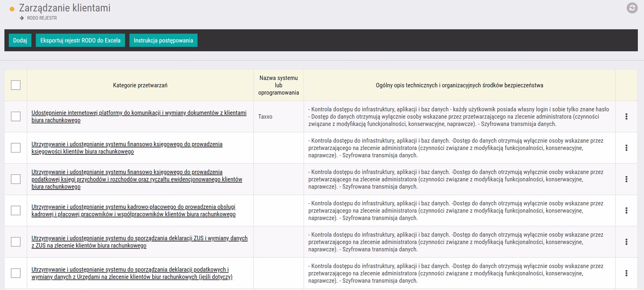Screen dimensions: 644x290
Task: Toggle the select-all checkbox in table header
Action: tap(16, 85)
